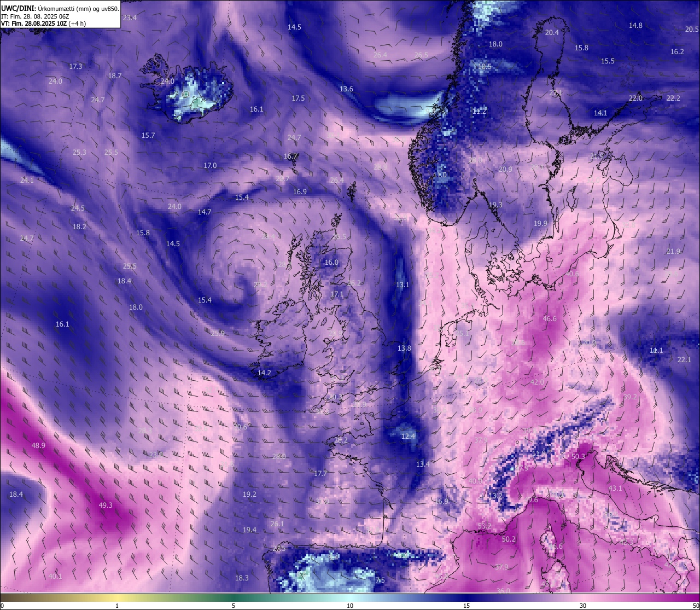Click the value 20.9 over Sweden
The height and width of the screenshot is (610, 700).
point(505,169)
